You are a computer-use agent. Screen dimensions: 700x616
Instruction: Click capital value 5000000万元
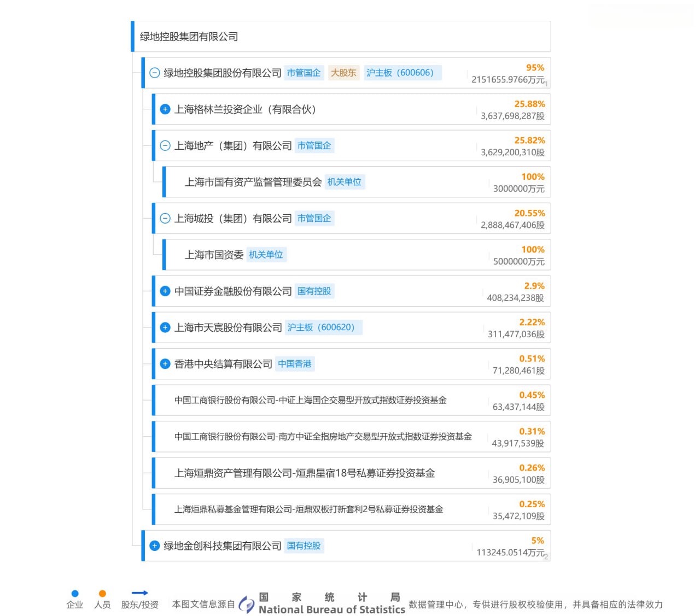coord(518,261)
